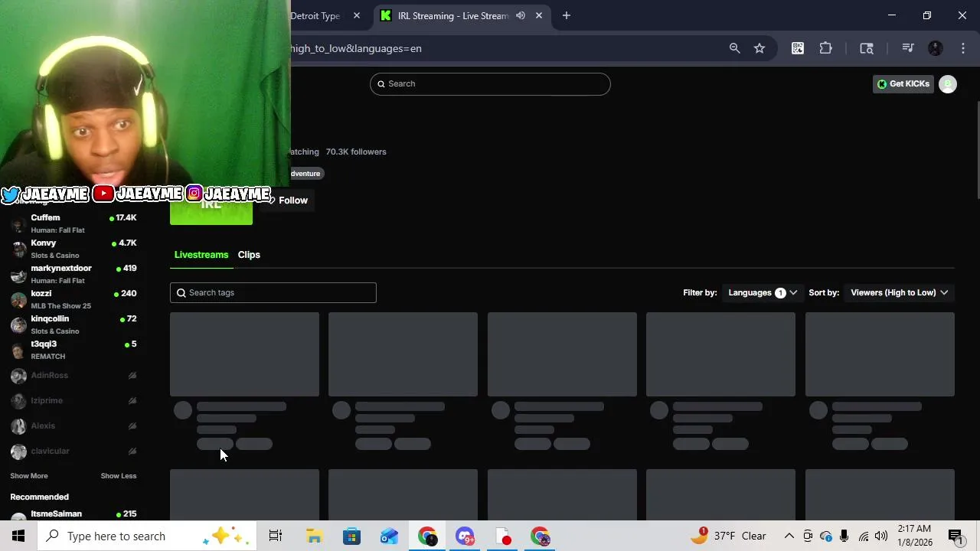Open the QR code extension icon

798,48
